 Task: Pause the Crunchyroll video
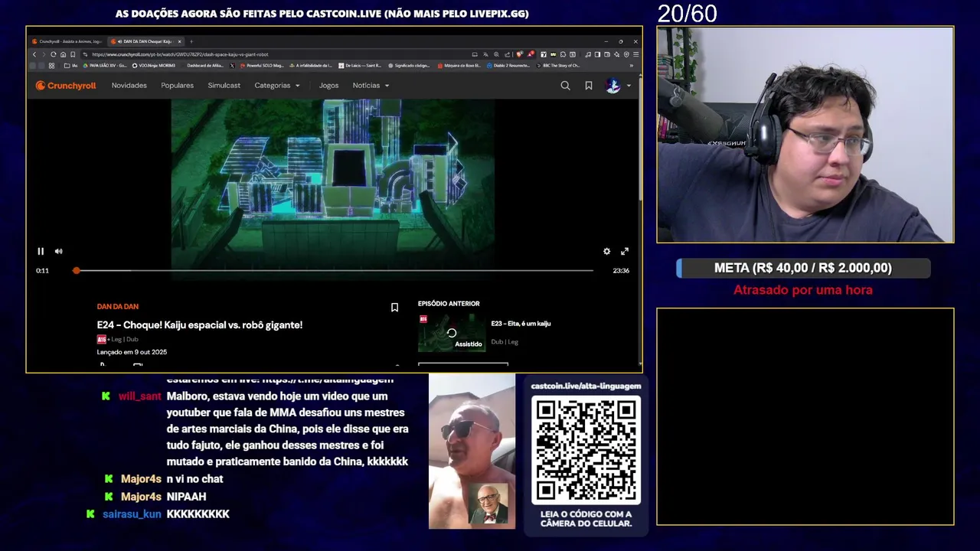(x=41, y=251)
